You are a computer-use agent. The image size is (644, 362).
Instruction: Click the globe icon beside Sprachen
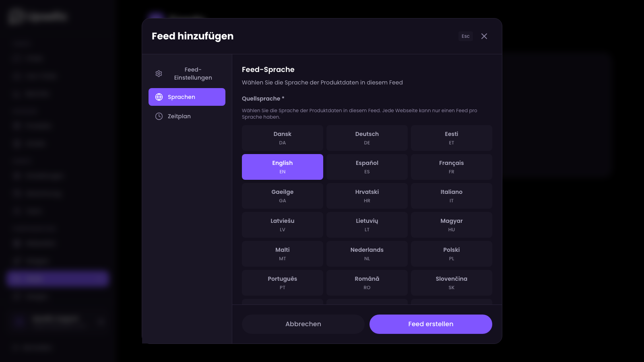[158, 97]
